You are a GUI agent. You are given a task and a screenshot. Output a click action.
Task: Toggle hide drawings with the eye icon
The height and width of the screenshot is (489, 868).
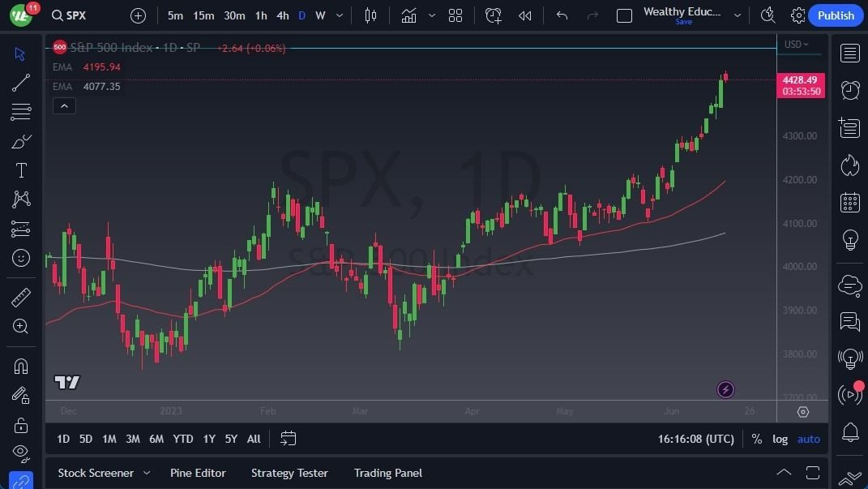pyautogui.click(x=21, y=453)
